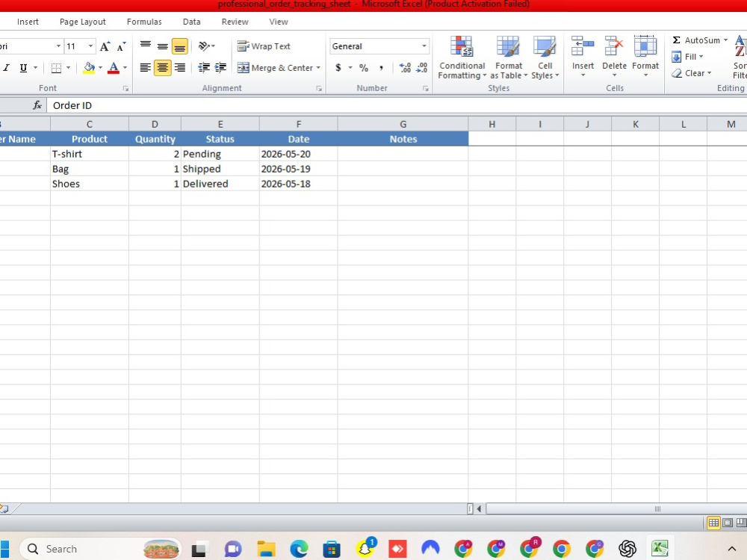Switch to the Formulas tab
Viewport: 747px width, 560px height.
[x=144, y=22]
